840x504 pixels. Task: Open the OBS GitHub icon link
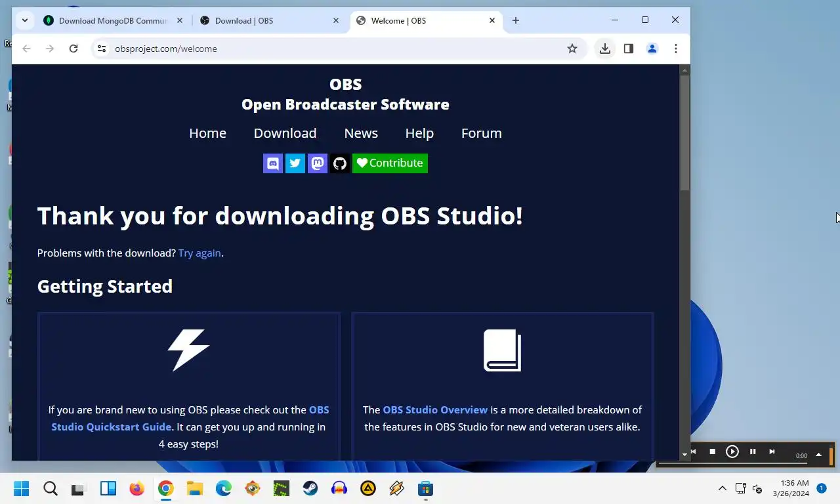pyautogui.click(x=340, y=163)
